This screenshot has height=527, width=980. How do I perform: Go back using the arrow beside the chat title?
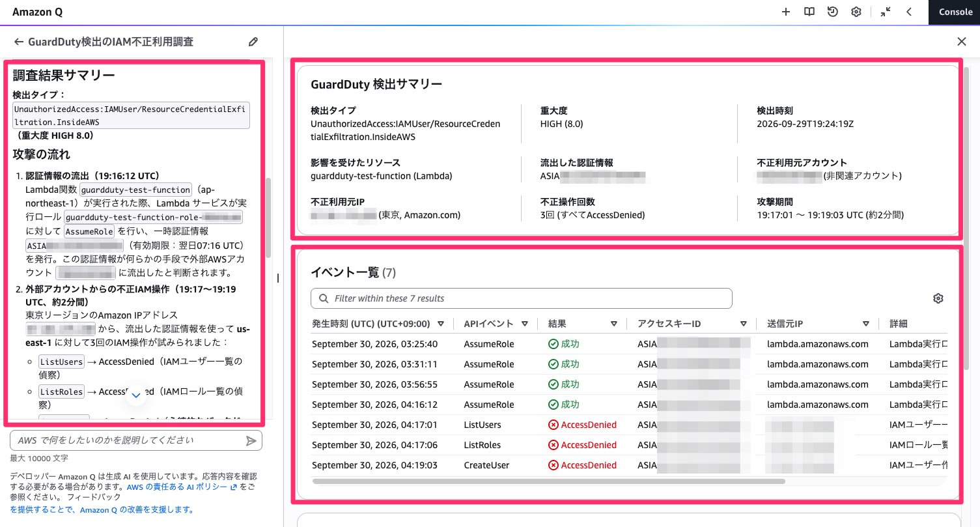click(x=18, y=42)
